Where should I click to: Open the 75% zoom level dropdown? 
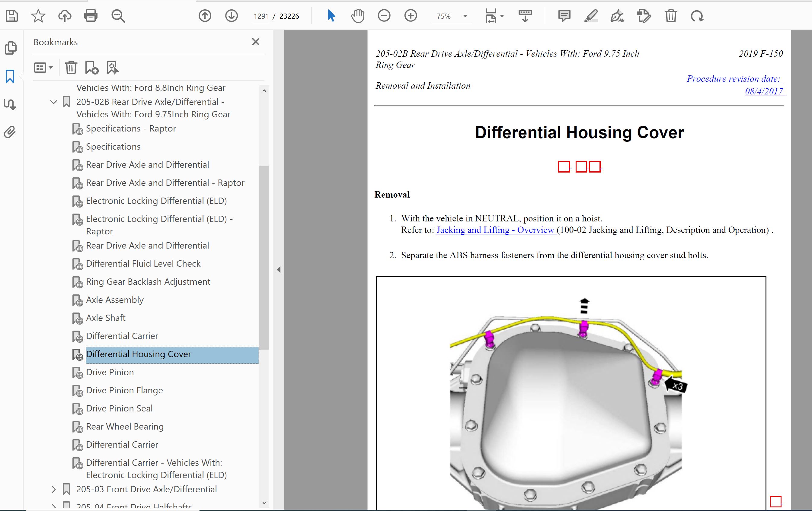point(465,16)
